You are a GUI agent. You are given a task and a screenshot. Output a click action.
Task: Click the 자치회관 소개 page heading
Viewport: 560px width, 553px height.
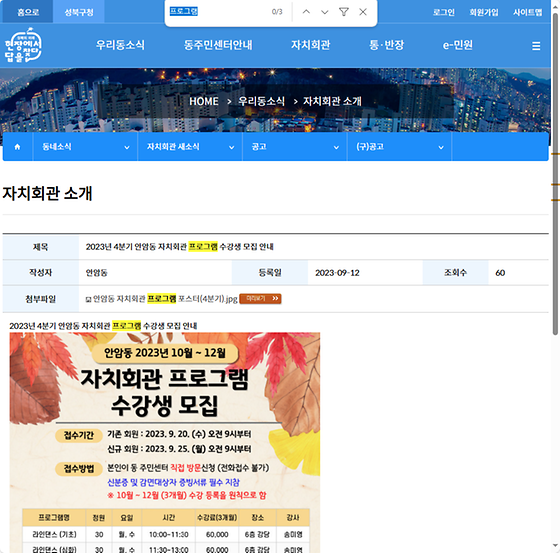coord(47,194)
